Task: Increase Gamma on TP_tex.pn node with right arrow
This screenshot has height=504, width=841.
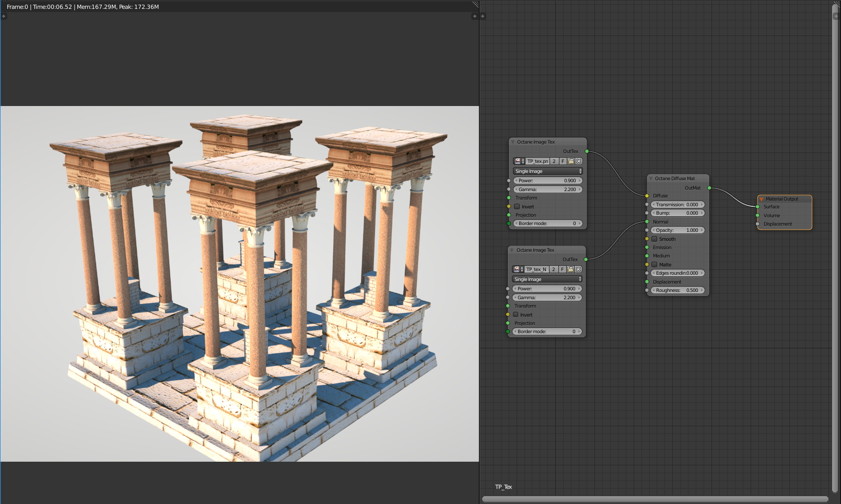Action: tap(580, 190)
